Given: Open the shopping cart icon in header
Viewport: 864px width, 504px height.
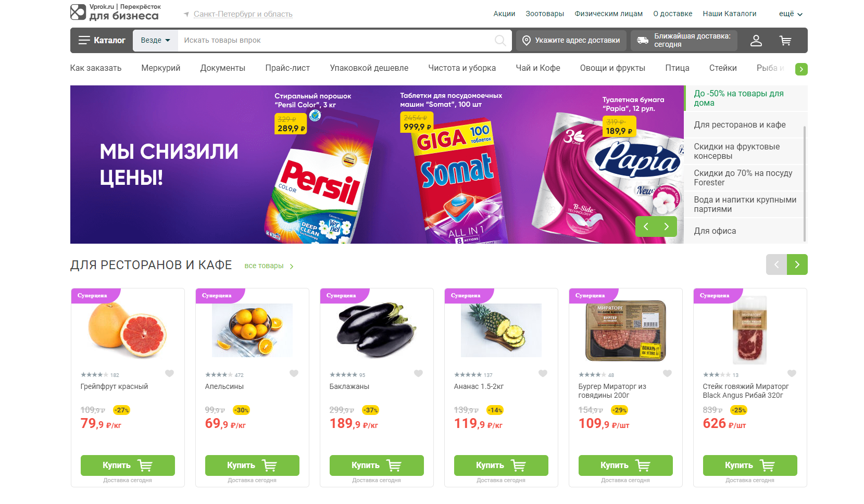Looking at the screenshot, I should pos(785,41).
